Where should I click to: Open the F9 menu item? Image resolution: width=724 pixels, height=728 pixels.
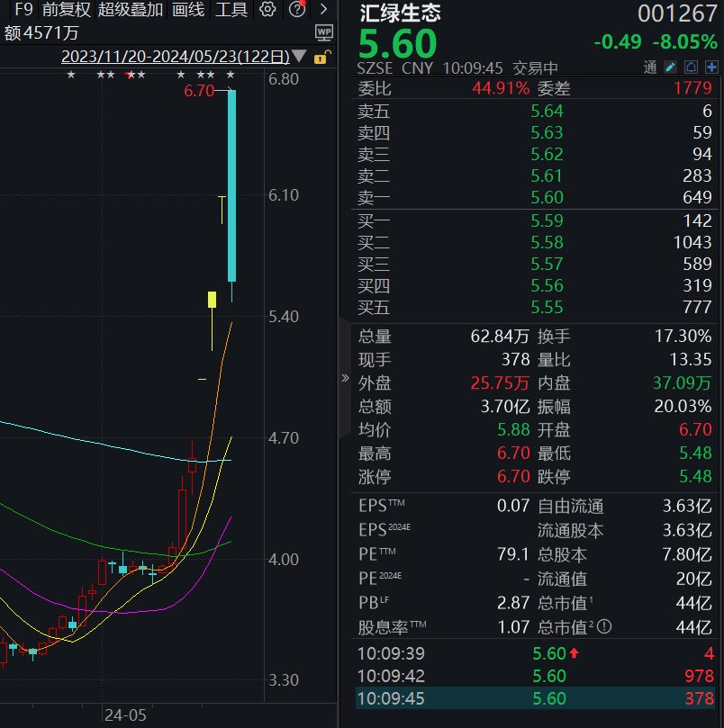23,9
